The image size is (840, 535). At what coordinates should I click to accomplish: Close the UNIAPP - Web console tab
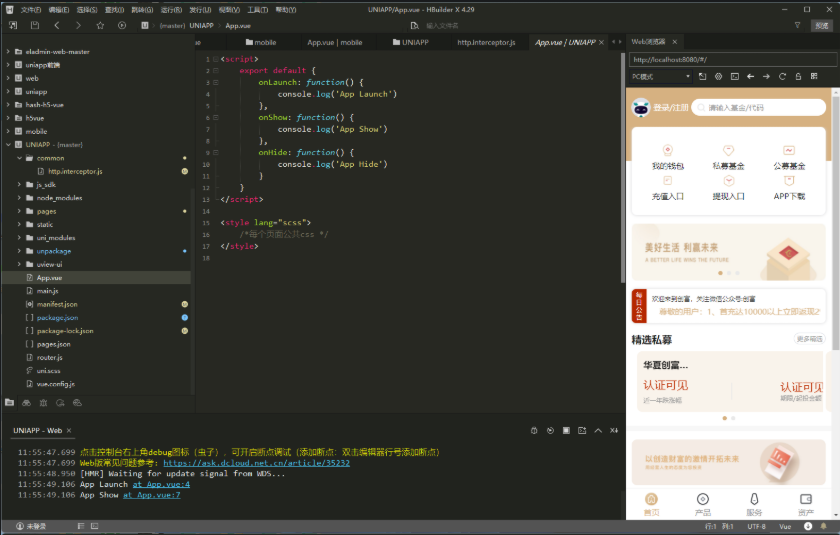69,431
